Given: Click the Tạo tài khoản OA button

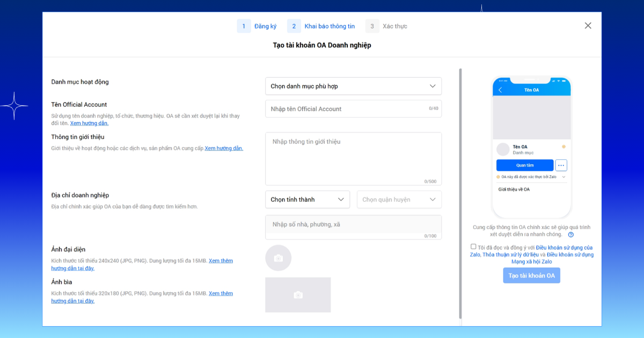Looking at the screenshot, I should [531, 275].
